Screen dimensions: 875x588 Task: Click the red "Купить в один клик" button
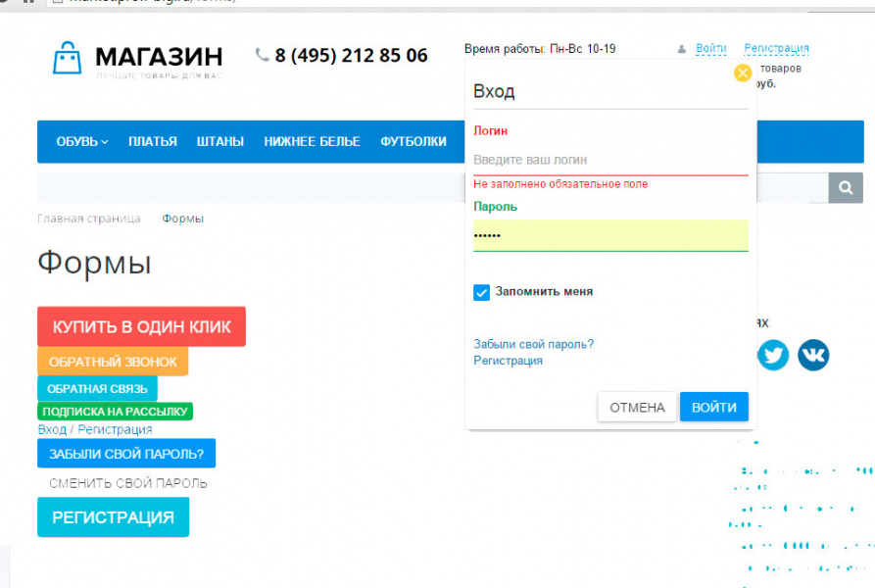(x=141, y=326)
